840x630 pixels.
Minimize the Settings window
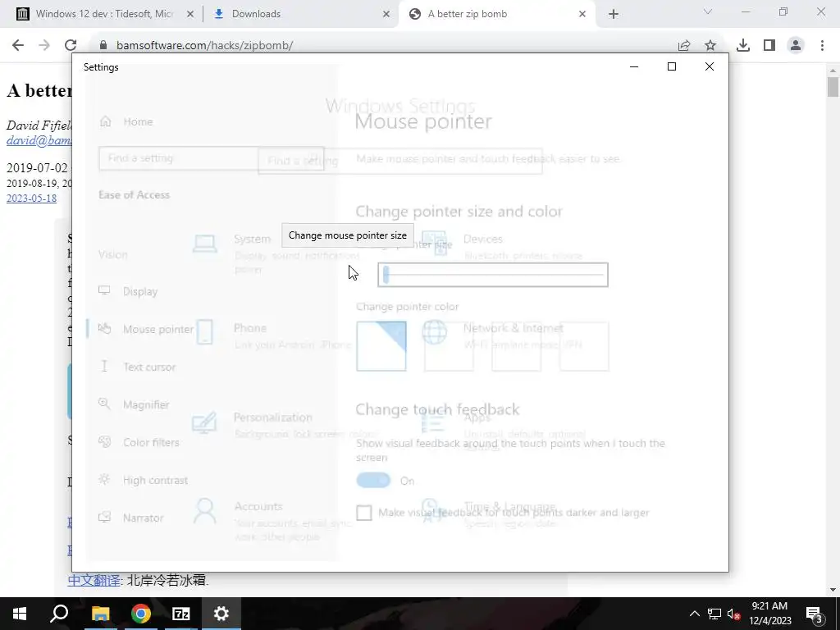click(634, 66)
